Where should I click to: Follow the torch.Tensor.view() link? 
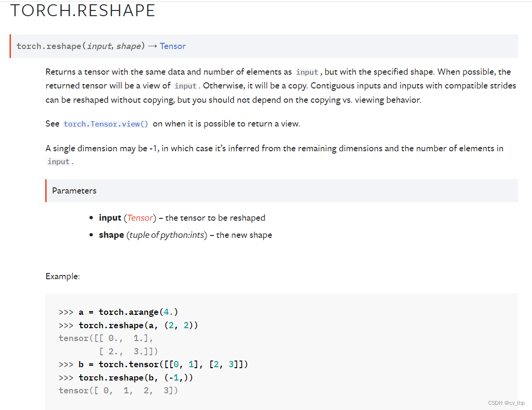[x=106, y=124]
